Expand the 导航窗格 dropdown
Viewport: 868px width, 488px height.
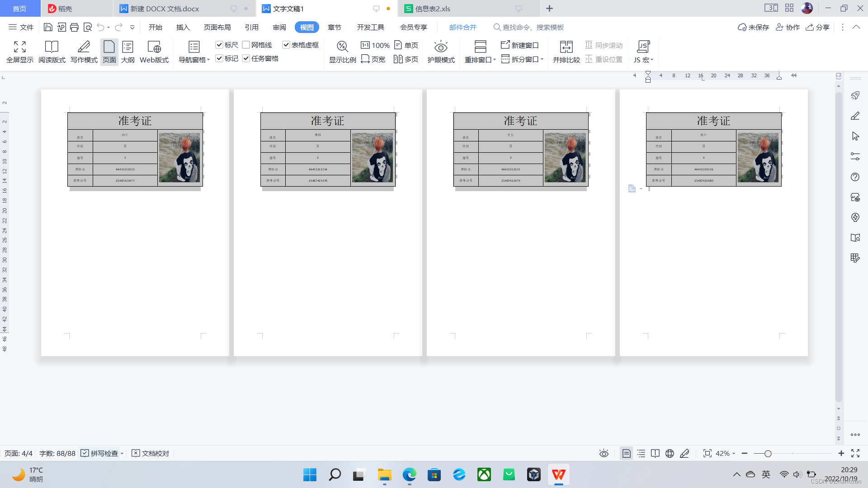click(208, 60)
